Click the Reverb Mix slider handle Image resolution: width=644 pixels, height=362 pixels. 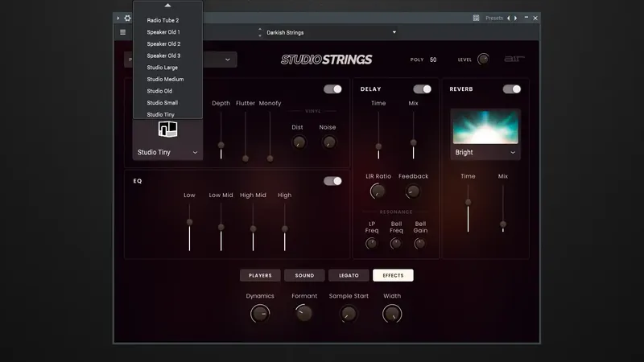click(502, 224)
